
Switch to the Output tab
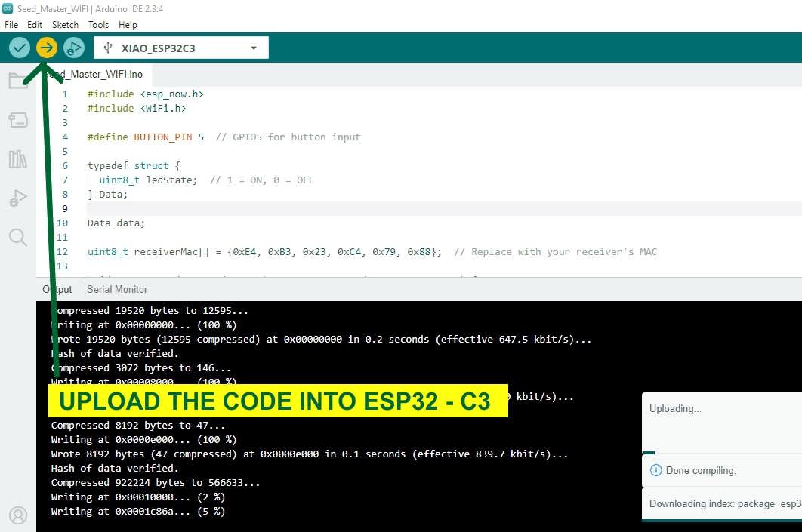pyautogui.click(x=57, y=289)
